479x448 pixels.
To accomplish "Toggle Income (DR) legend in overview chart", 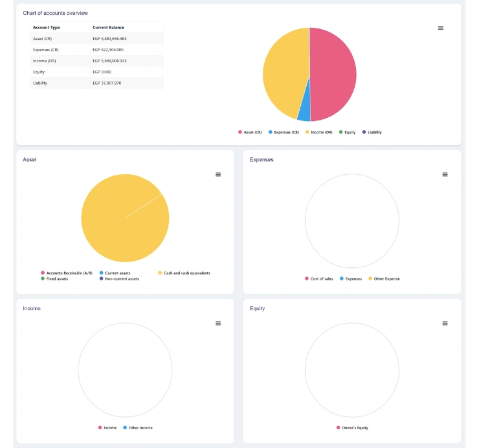I will (x=320, y=132).
